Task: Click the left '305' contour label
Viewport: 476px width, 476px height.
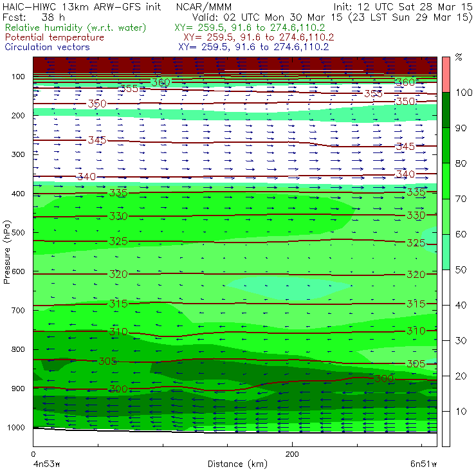Action: 108,361
